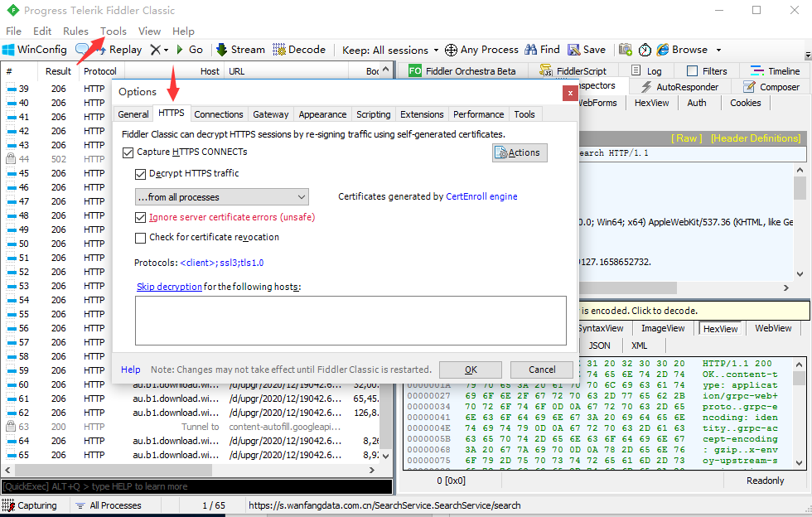Click OK in Options dialog
The image size is (812, 517).
click(471, 370)
